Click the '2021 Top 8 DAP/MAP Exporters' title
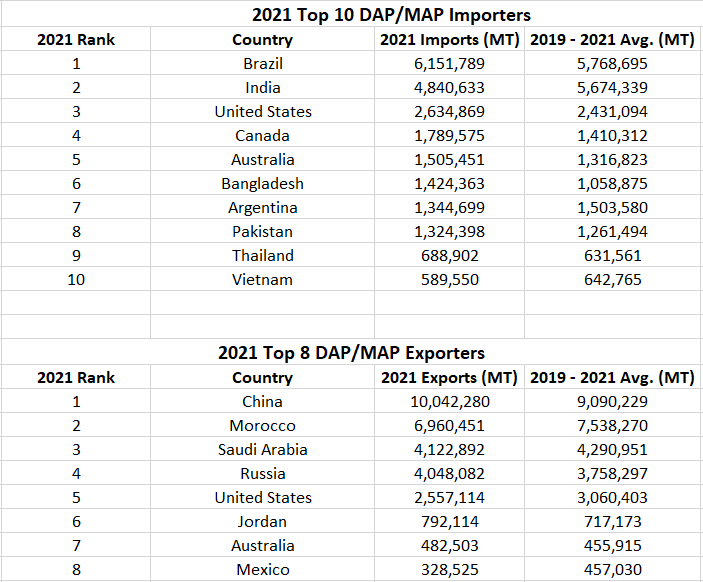This screenshot has width=703, height=582. coord(352,353)
